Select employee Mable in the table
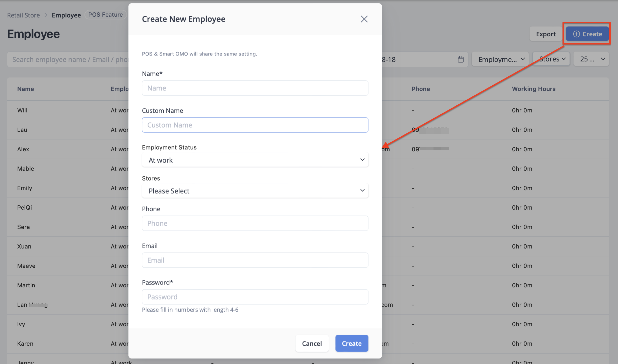This screenshot has height=364, width=618. tap(26, 169)
